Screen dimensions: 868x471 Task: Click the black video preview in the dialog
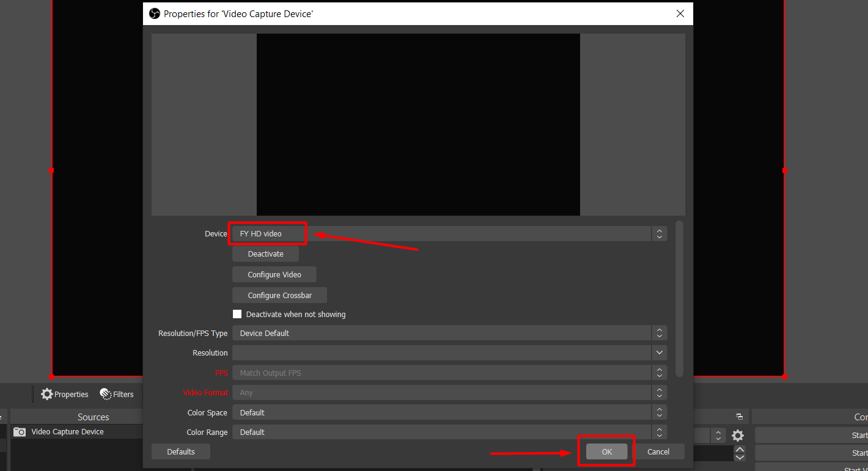[x=418, y=125]
